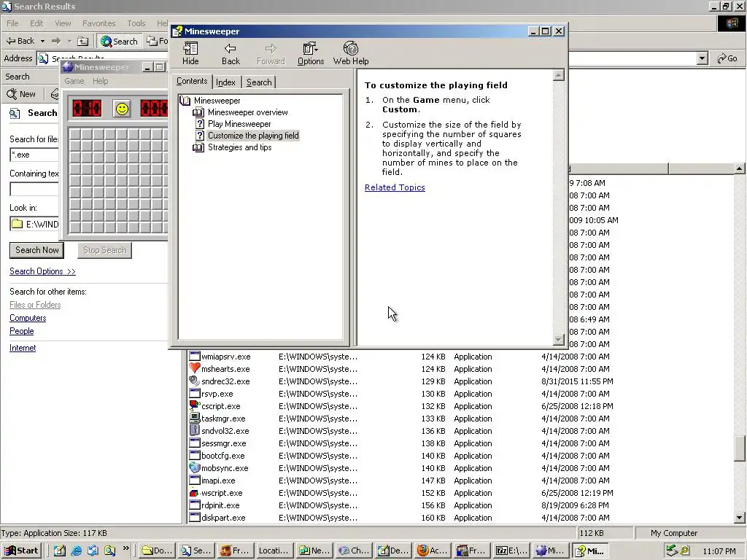This screenshot has height=560, width=747.
Task: Click the taskmgr.exe file icon
Action: coord(194,418)
